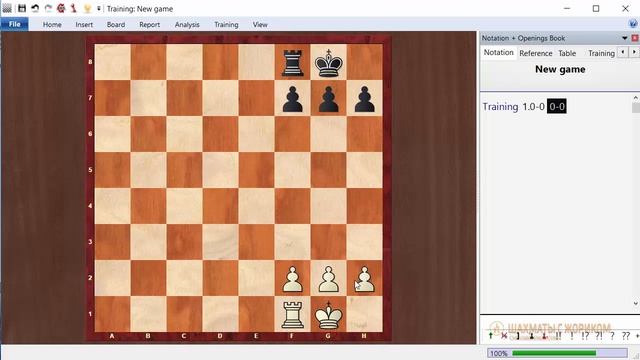This screenshot has width=640, height=360.
Task: Open the Training ribbon tab
Action: point(226,24)
